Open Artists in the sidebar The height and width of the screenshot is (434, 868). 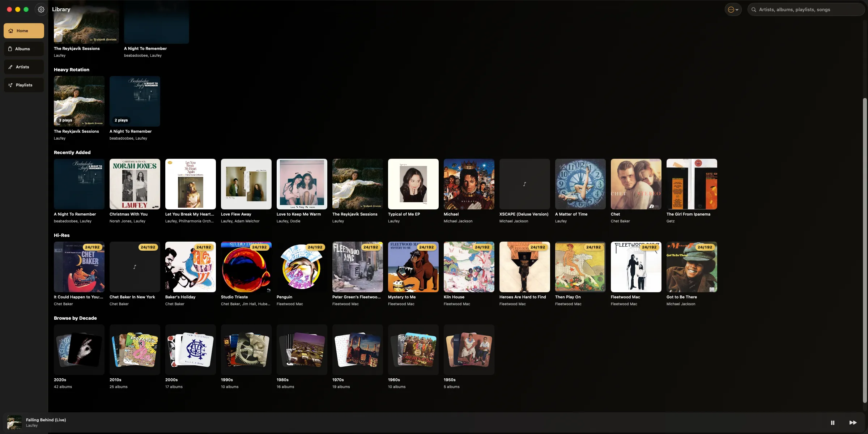pos(24,67)
